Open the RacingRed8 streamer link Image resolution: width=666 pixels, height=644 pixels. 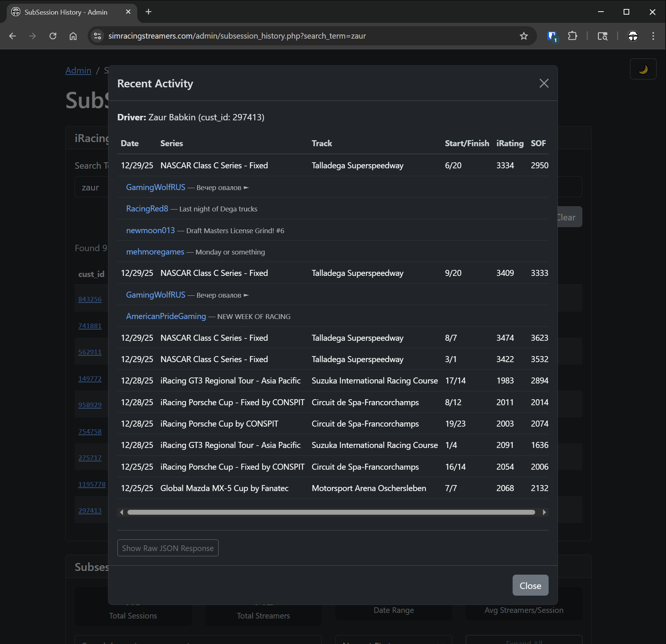click(x=147, y=209)
